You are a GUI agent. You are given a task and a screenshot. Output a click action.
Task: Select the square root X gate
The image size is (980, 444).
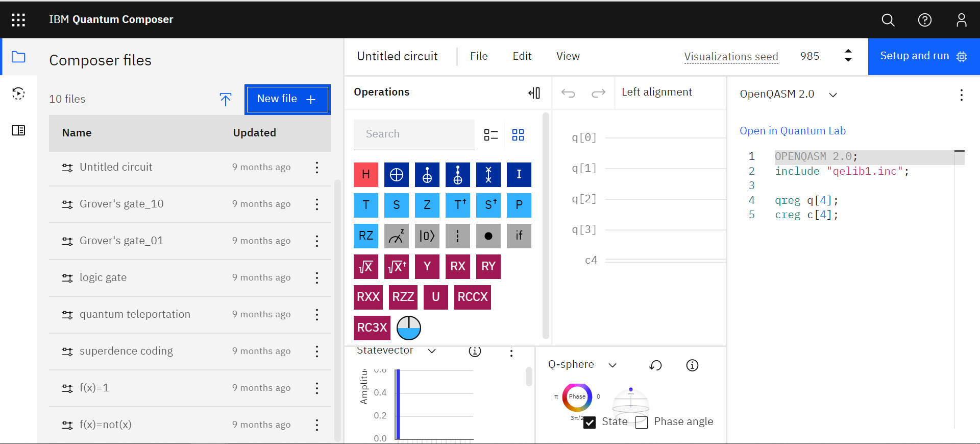pyautogui.click(x=366, y=267)
